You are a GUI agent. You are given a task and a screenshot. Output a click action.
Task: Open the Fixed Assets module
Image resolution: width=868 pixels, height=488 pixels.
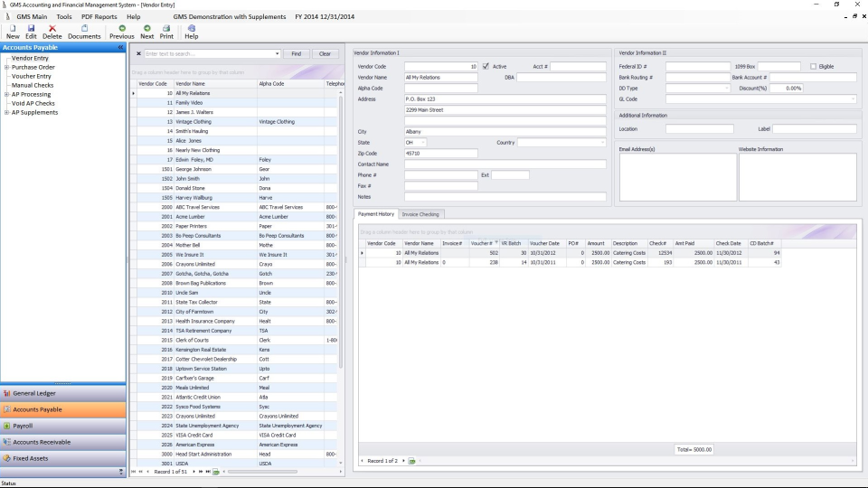pyautogui.click(x=63, y=459)
